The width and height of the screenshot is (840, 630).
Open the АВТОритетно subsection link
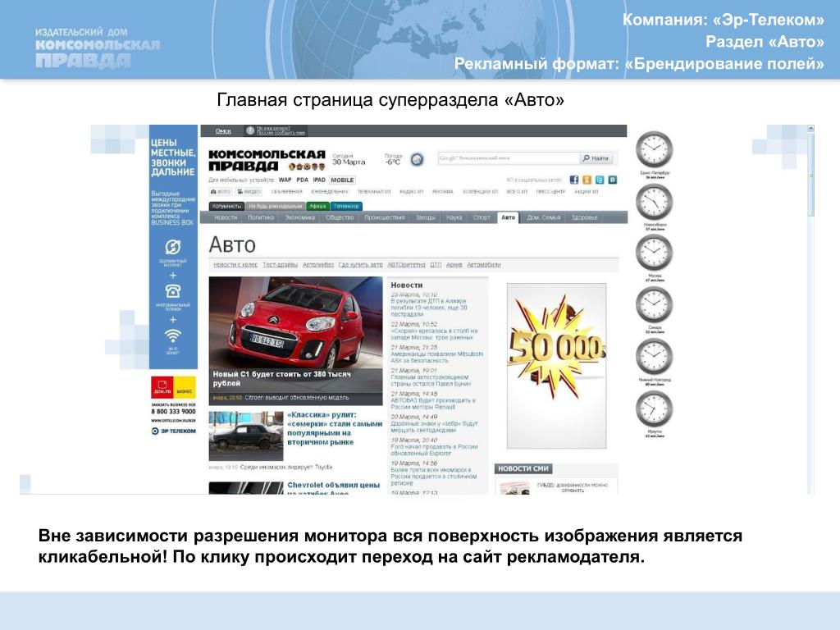point(407,265)
